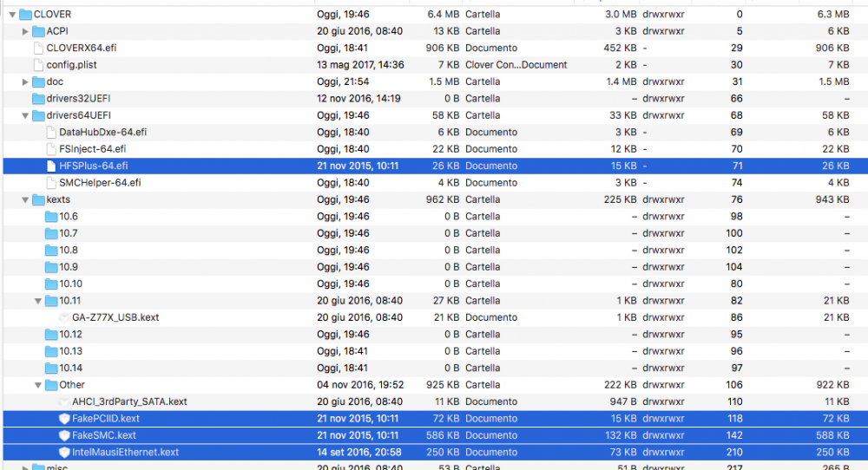Viewport: 868px width, 470px height.
Task: Click the 10.7 folder icon
Action: (x=51, y=233)
